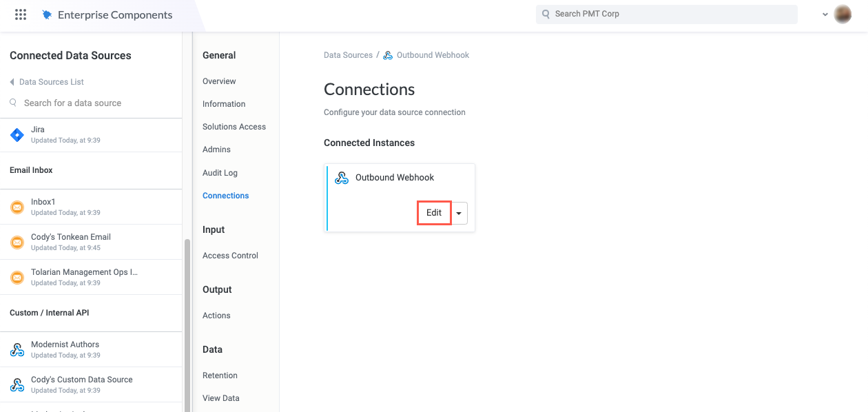The width and height of the screenshot is (868, 412).
Task: Click the Search PMT Corp field
Action: 666,14
